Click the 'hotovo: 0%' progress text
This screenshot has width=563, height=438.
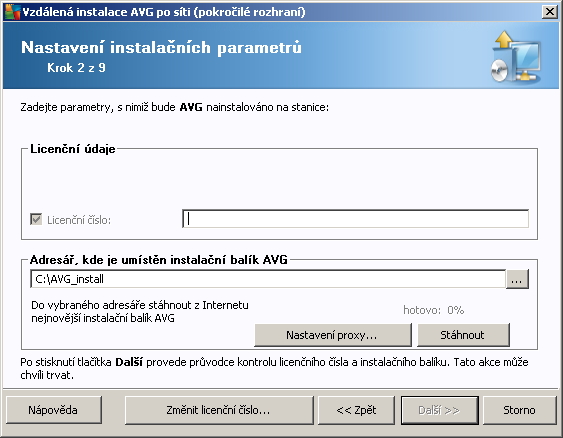(x=434, y=310)
